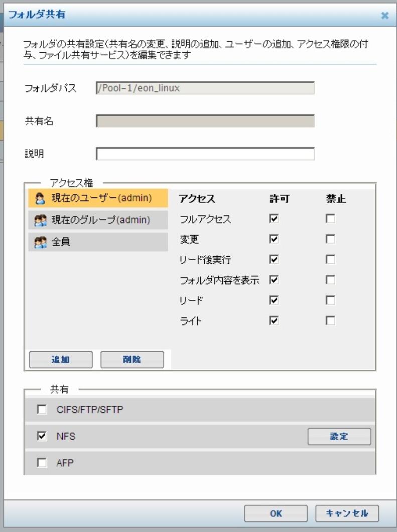The height and width of the screenshot is (532, 397).
Task: Select 全員 entry in access list
Action: click(x=98, y=242)
